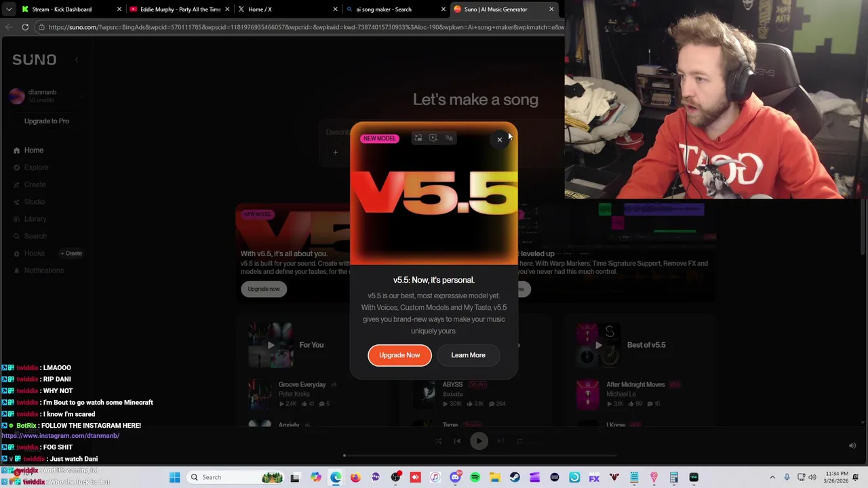
Task: Open the After Midnight Moves song
Action: 635,385
